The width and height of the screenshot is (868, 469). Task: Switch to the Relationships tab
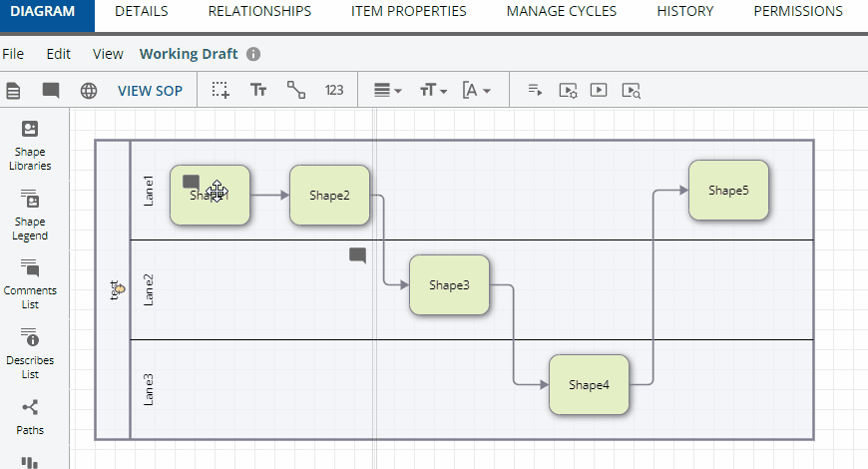tap(259, 12)
